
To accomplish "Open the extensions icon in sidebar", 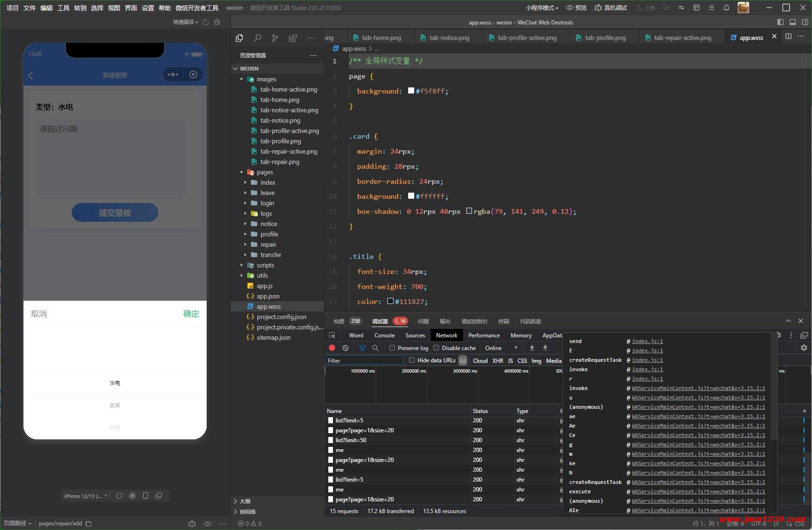I will (x=293, y=38).
